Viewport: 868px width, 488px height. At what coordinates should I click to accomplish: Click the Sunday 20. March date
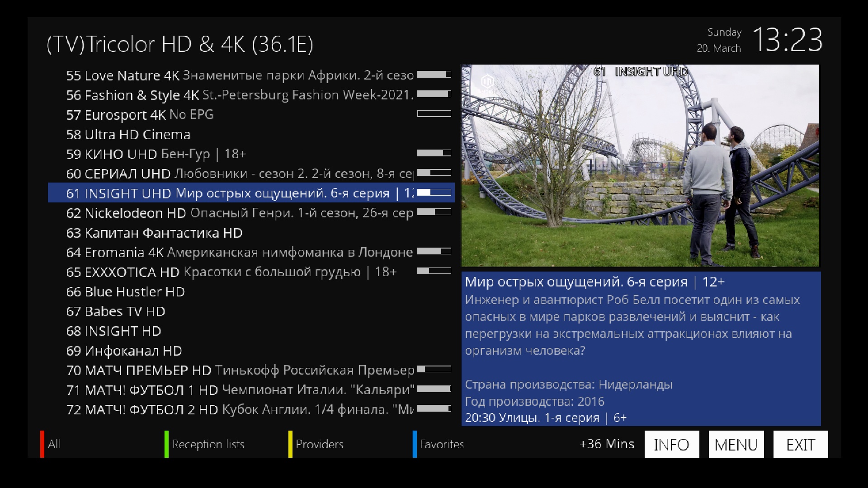(719, 40)
